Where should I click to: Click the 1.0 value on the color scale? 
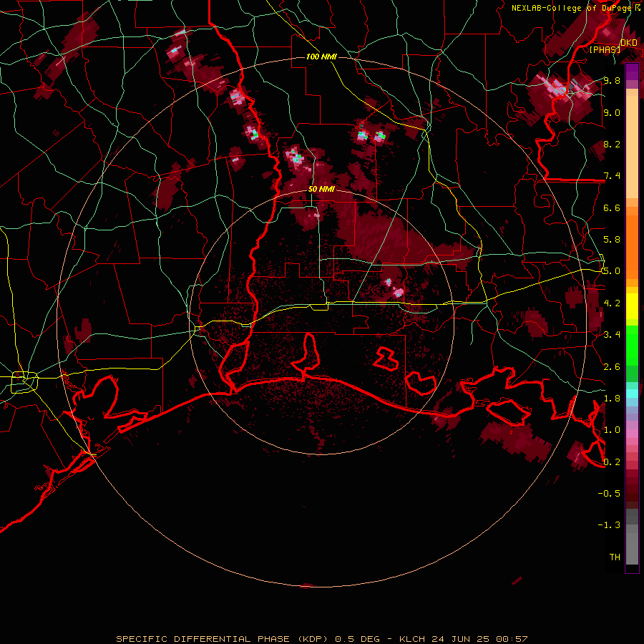point(612,430)
